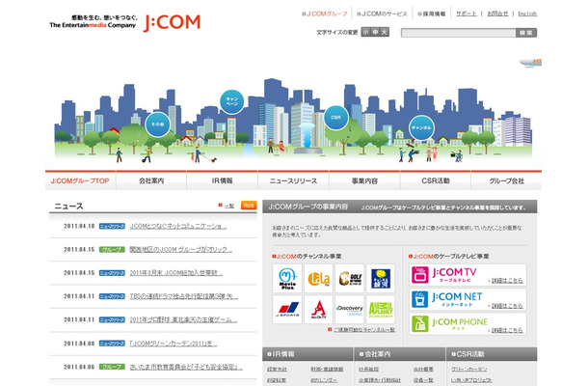
Task: Click the CSR活動 section header in lower panel
Action: [492, 354]
